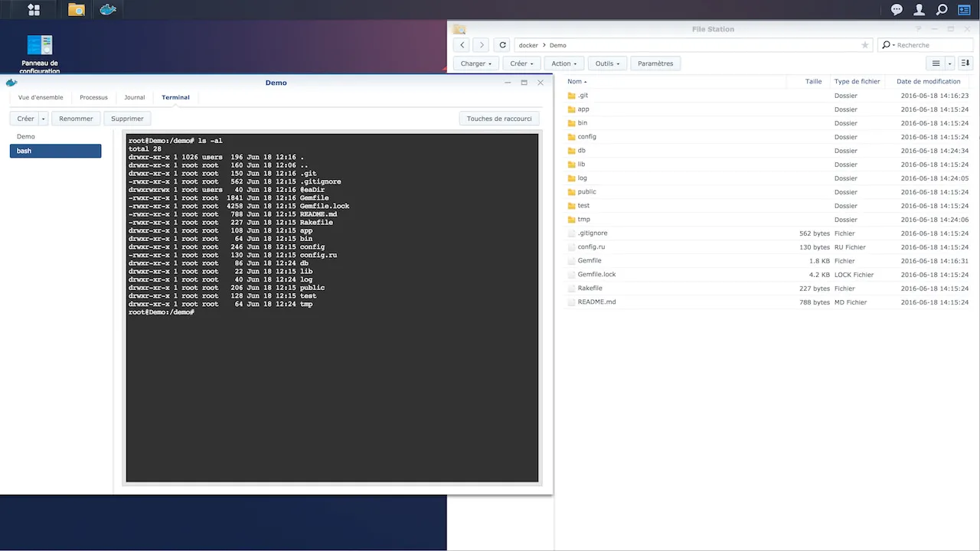Click the Paramètres button
980x551 pixels.
pyautogui.click(x=655, y=64)
